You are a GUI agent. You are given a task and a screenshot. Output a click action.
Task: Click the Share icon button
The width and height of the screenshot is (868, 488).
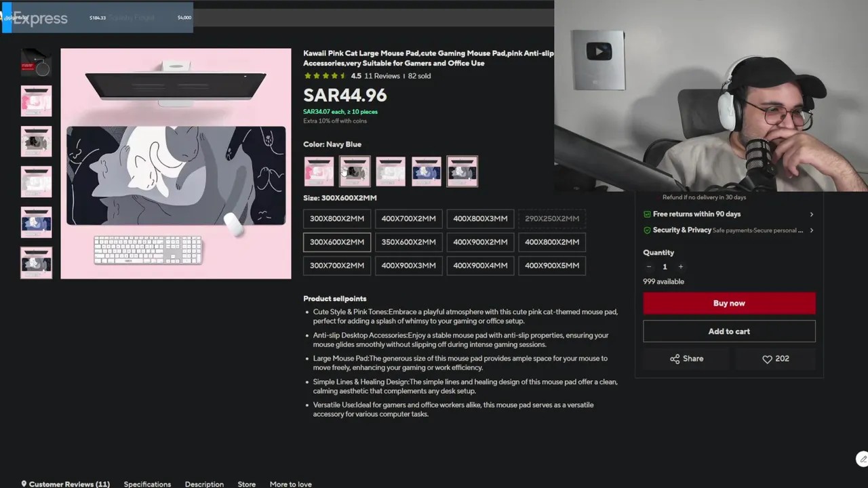pyautogui.click(x=686, y=359)
